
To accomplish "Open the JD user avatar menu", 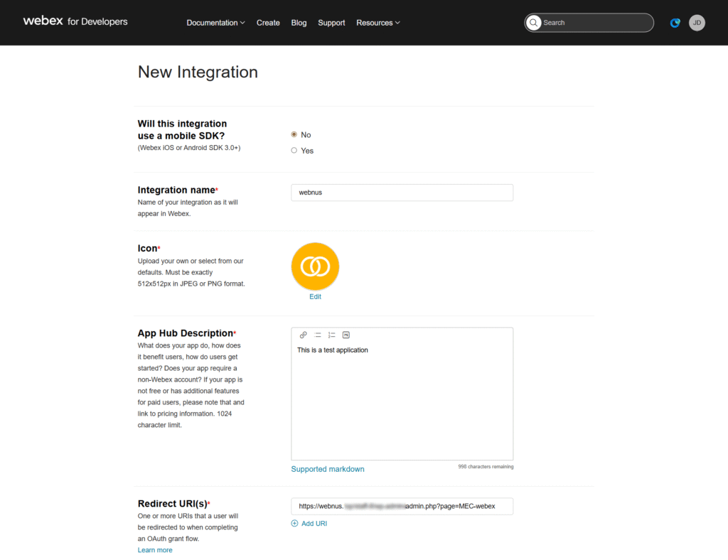I will click(x=697, y=22).
